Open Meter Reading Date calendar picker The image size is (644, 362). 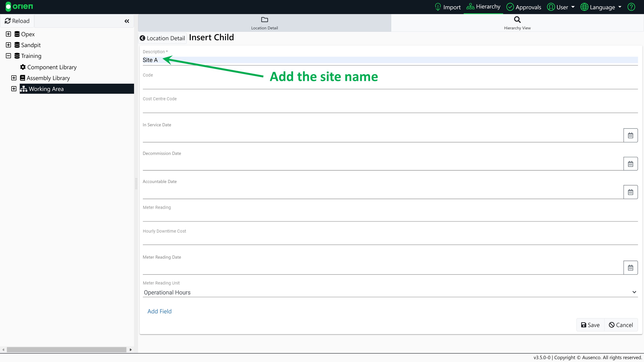tap(630, 268)
